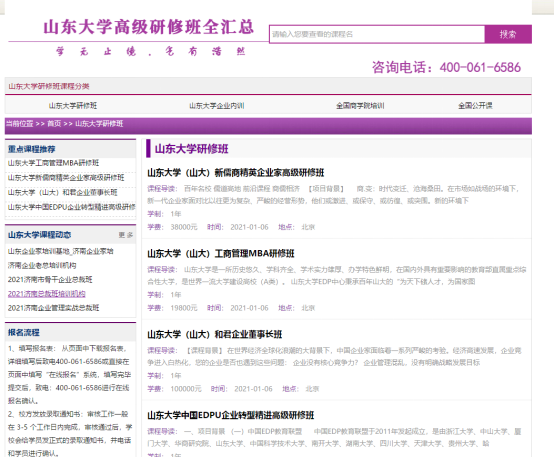Click the course name search input field
Screen dimensions: 554x458
click(x=377, y=34)
